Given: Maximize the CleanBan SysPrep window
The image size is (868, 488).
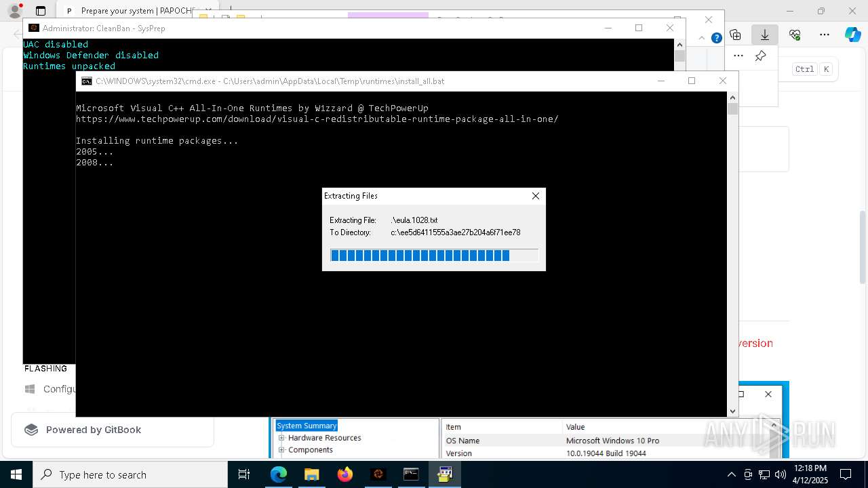Looking at the screenshot, I should (x=639, y=28).
